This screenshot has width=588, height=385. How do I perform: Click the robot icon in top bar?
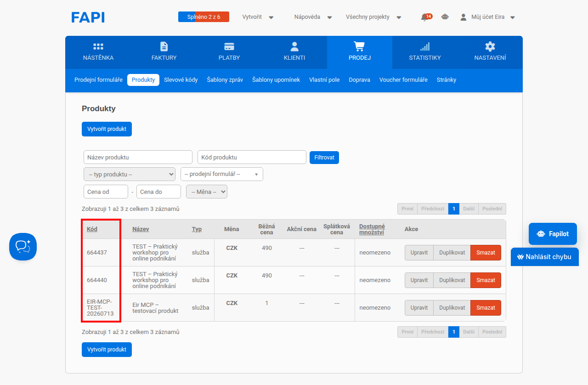[x=445, y=17]
